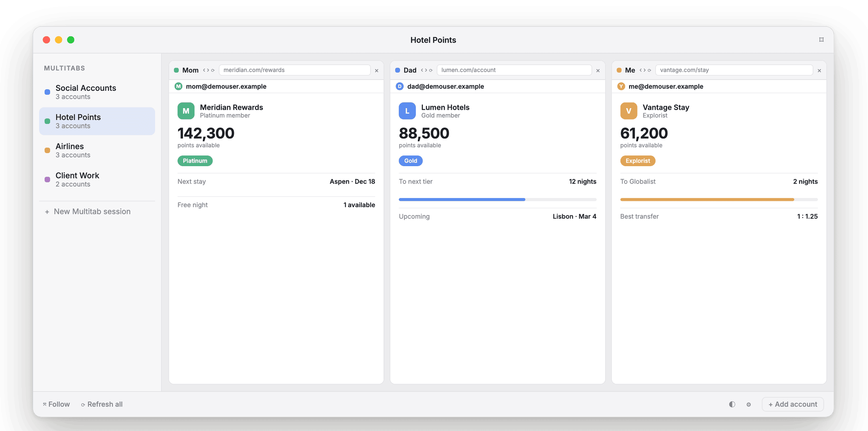Click the green dot of the Mom pane
The image size is (868, 431).
(176, 70)
